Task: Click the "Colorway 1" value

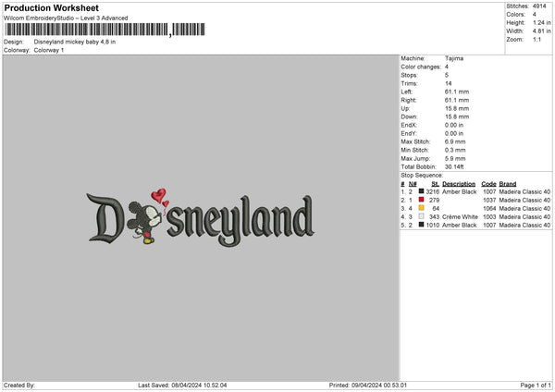Action: tap(49, 50)
